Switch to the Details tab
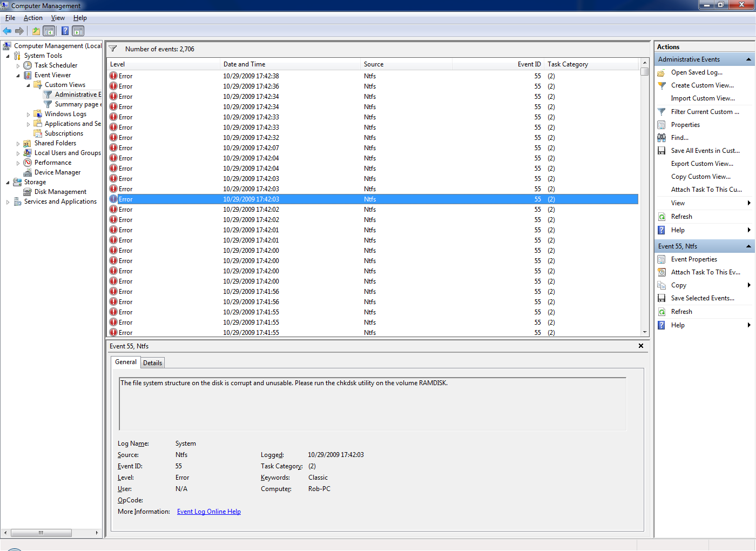The height and width of the screenshot is (551, 756). click(x=152, y=363)
